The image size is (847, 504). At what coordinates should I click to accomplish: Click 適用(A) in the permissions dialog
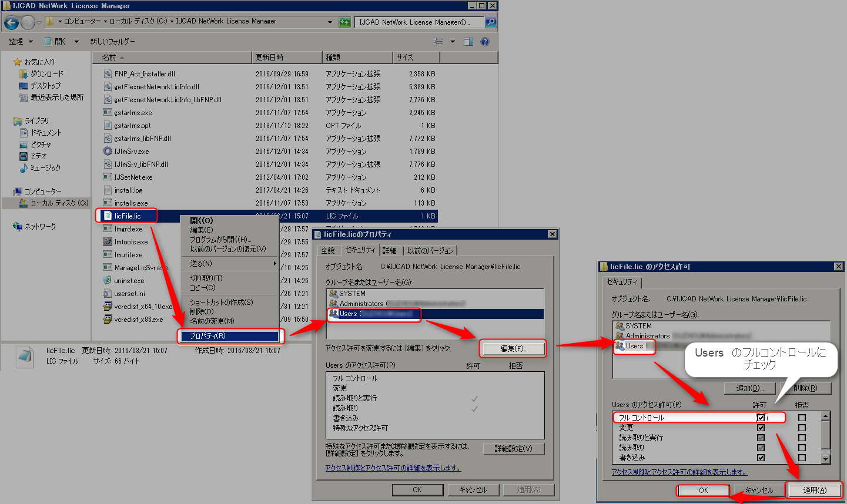[815, 490]
